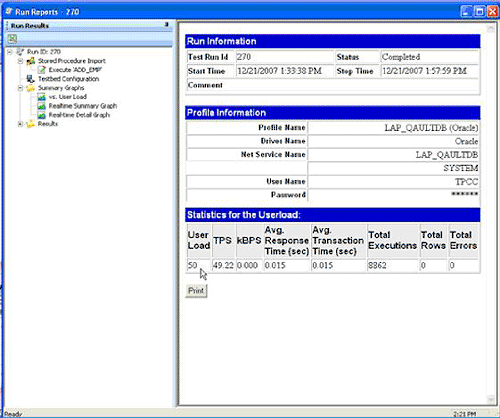This screenshot has width=500, height=418.
Task: Select the Results tree item
Action: point(48,124)
